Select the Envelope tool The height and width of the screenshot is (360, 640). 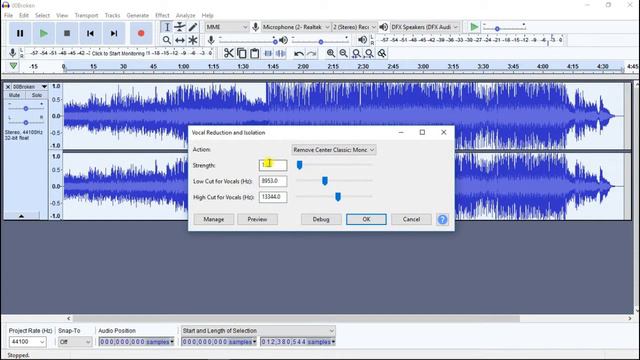pyautogui.click(x=180, y=27)
